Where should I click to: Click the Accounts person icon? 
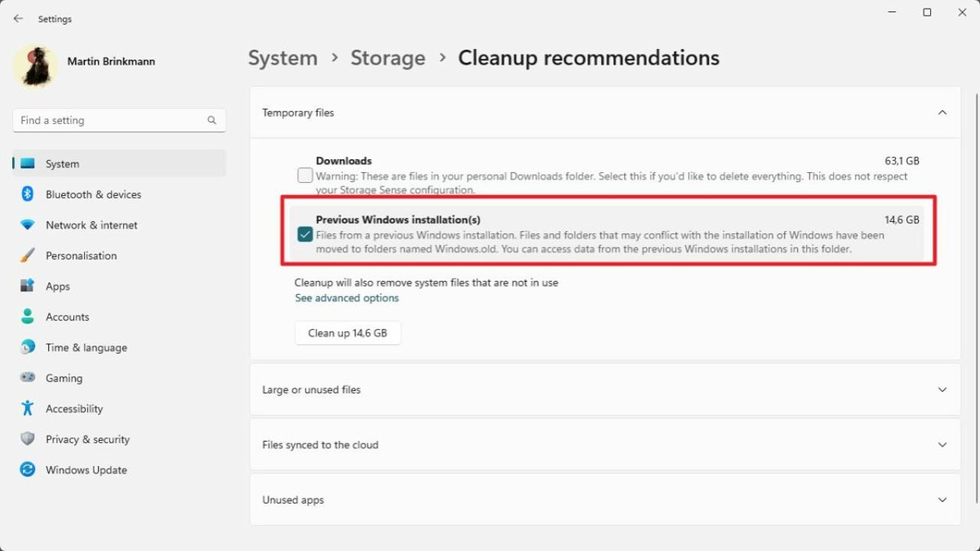point(28,317)
